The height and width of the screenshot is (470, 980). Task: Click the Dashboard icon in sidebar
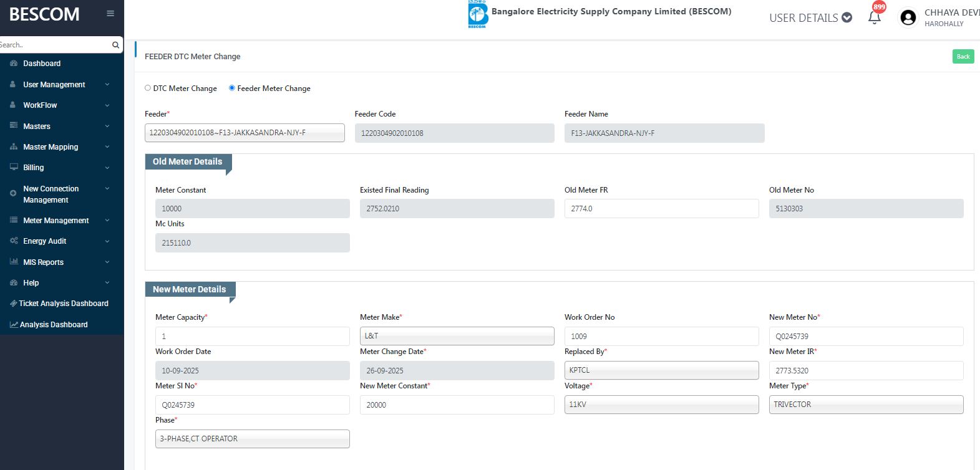click(14, 64)
